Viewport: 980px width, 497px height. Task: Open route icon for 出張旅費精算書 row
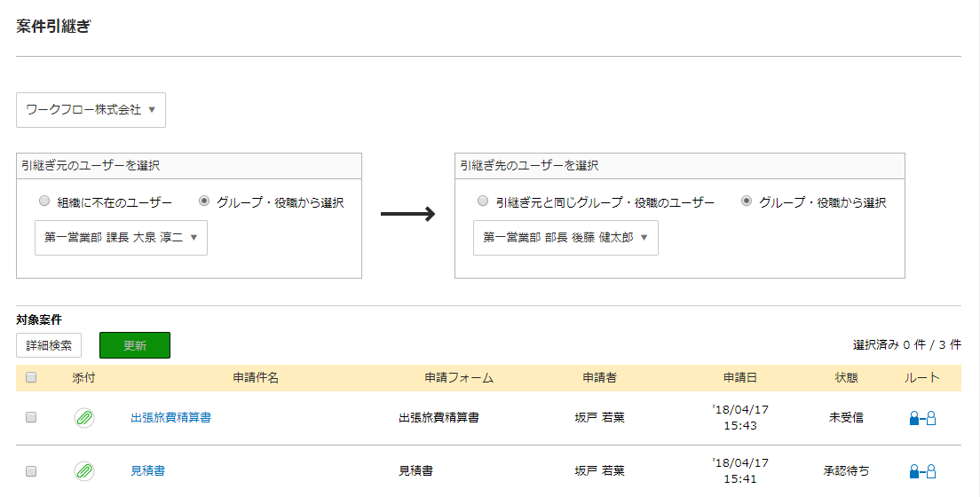[922, 418]
